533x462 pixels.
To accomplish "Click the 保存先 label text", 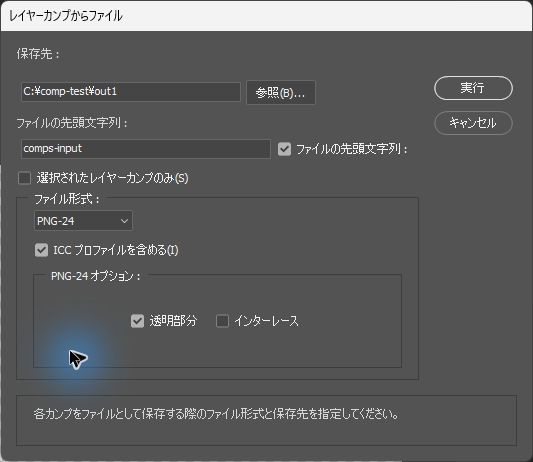I will (x=38, y=54).
